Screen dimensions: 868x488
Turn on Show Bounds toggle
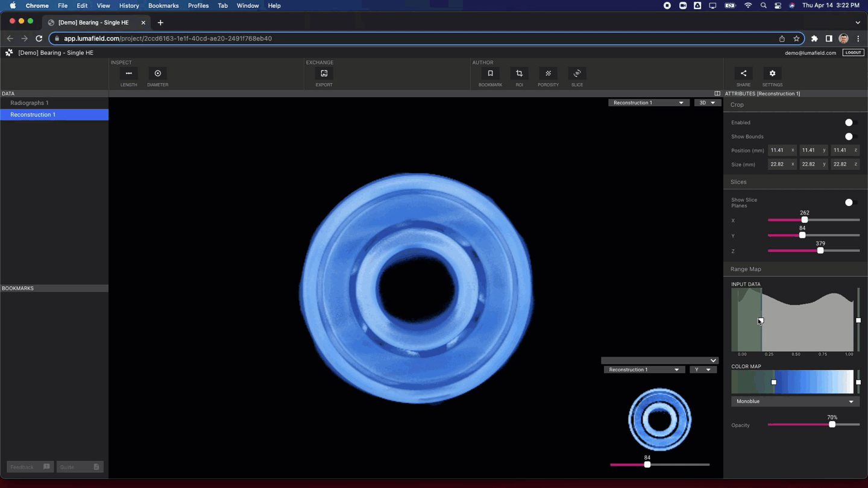851,137
